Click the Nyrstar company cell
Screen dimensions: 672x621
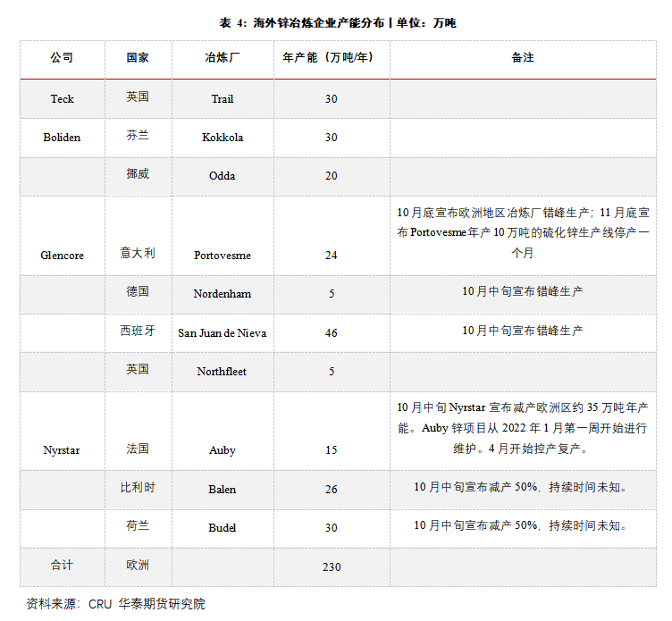(x=62, y=449)
